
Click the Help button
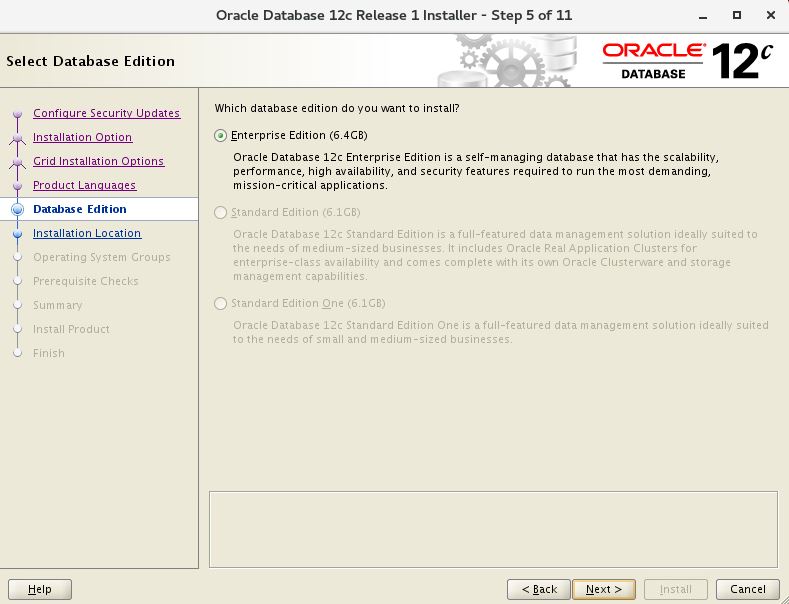pyautogui.click(x=40, y=589)
